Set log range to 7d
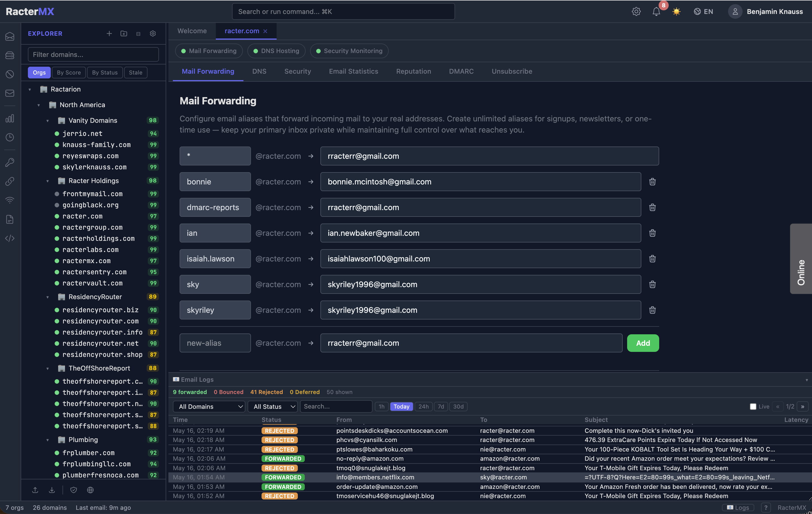This screenshot has height=514, width=812. tap(441, 406)
